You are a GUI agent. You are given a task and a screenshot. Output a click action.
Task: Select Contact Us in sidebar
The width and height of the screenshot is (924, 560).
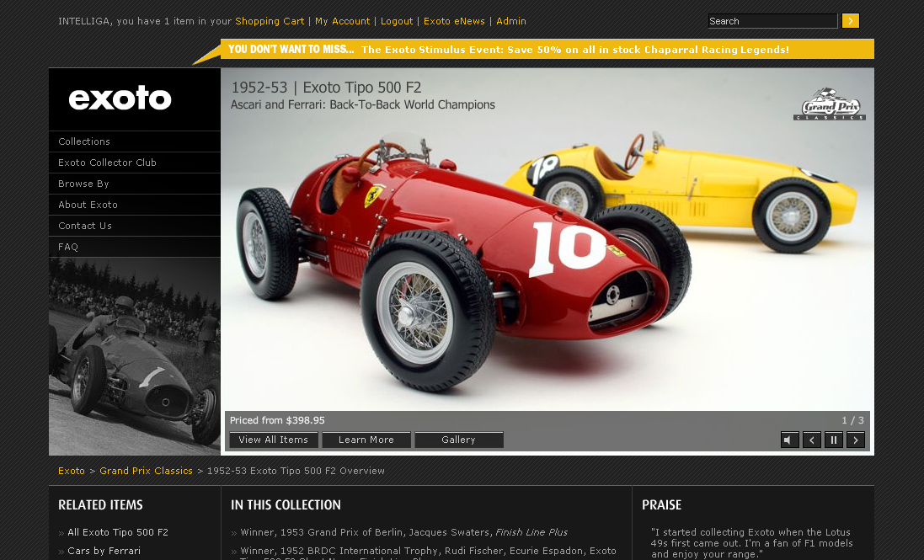(x=85, y=226)
